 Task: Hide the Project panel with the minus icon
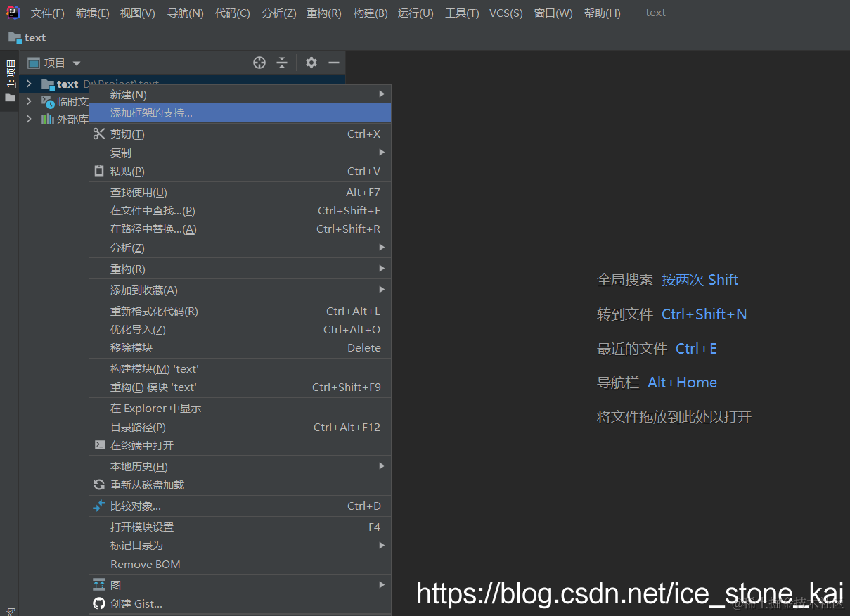click(334, 63)
